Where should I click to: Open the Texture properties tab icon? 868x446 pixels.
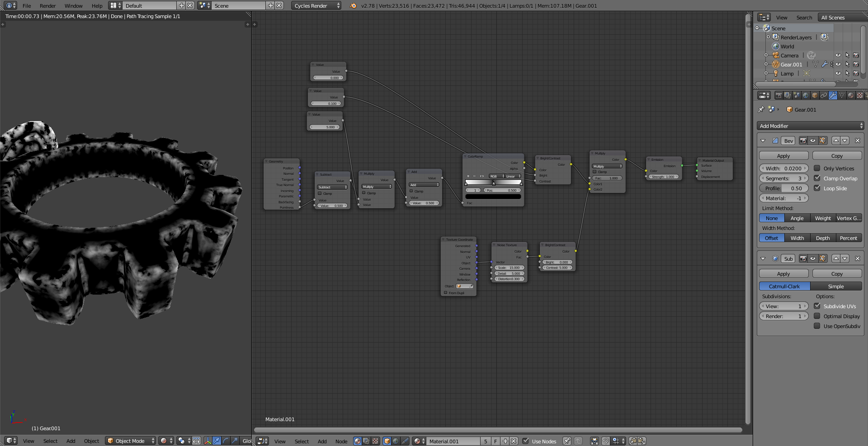pyautogui.click(x=860, y=95)
